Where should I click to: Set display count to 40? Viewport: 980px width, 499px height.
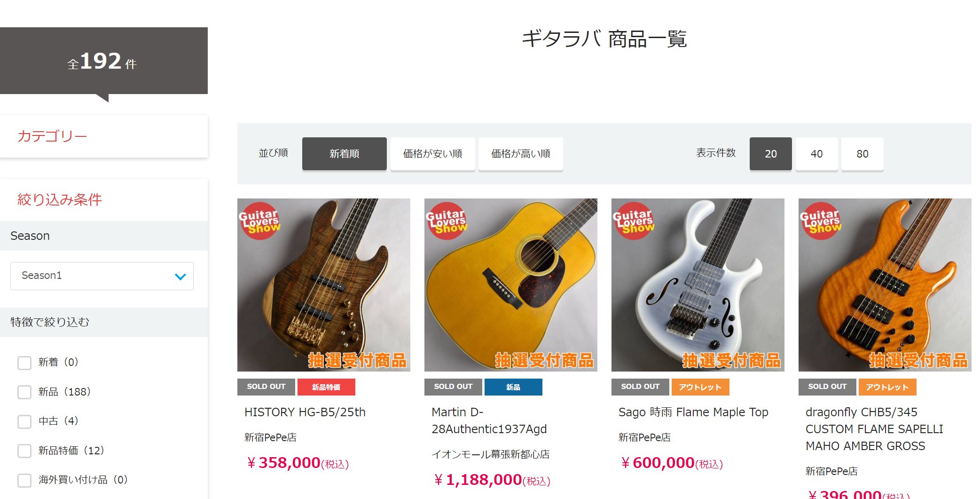point(816,154)
